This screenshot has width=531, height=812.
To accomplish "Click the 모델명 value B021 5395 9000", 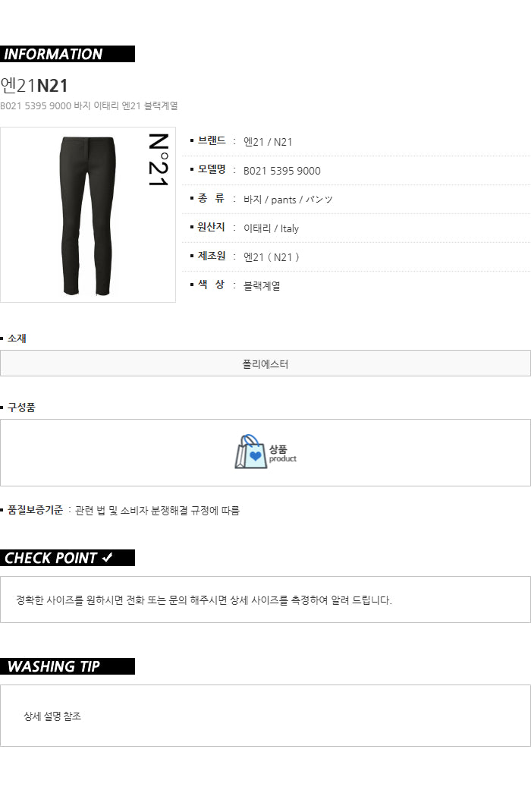I will point(282,171).
